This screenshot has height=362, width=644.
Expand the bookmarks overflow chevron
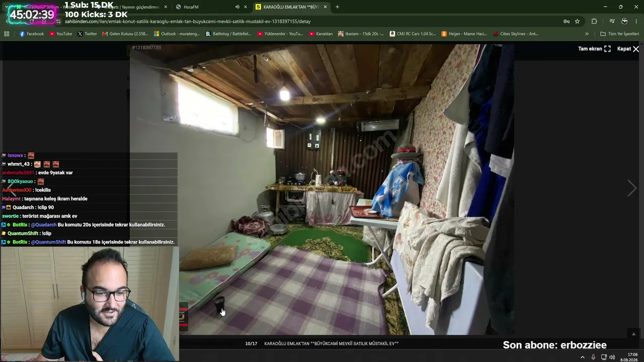587,34
